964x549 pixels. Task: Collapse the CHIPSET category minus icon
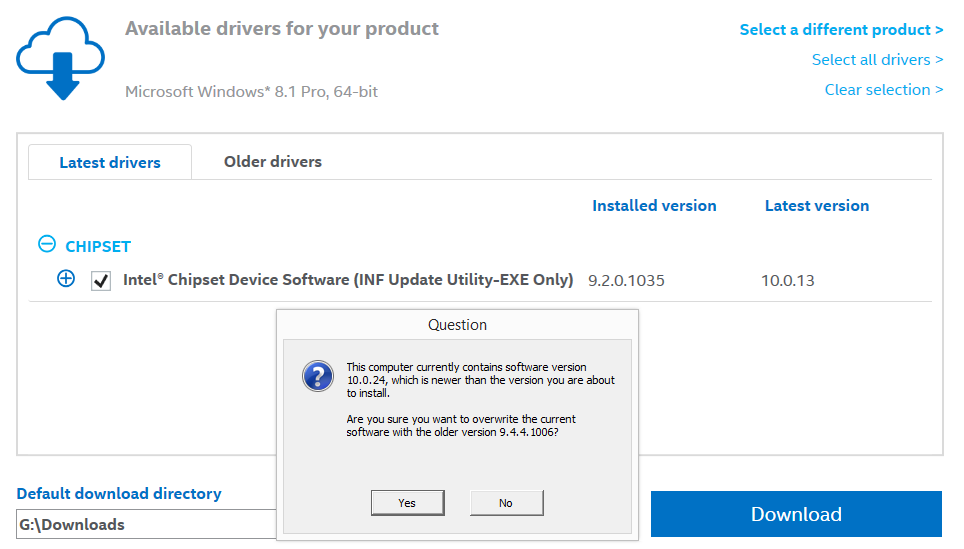pos(47,244)
